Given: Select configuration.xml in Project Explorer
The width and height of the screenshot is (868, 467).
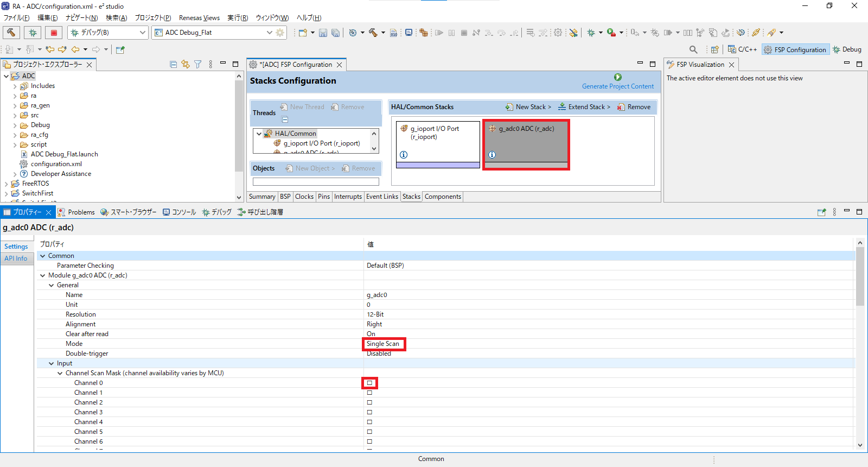Looking at the screenshot, I should pos(56,164).
